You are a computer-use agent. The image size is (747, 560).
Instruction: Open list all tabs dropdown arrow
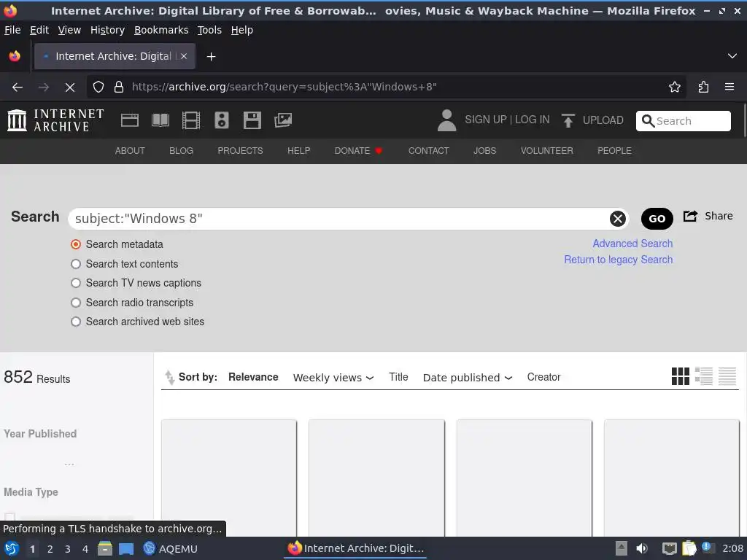(x=732, y=56)
